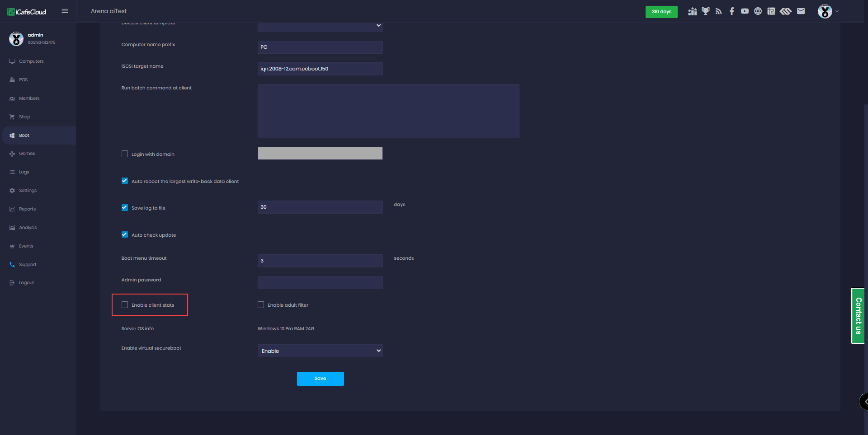Viewport: 868px width, 435px height.
Task: Expand the default client template dropdown
Action: [320, 26]
